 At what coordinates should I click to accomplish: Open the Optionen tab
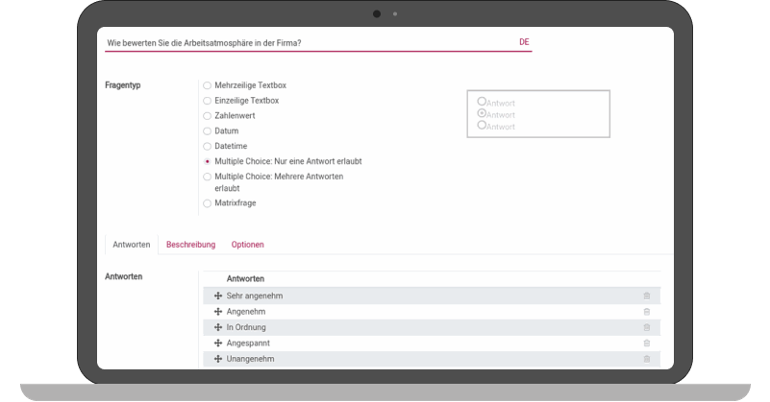[x=247, y=245]
